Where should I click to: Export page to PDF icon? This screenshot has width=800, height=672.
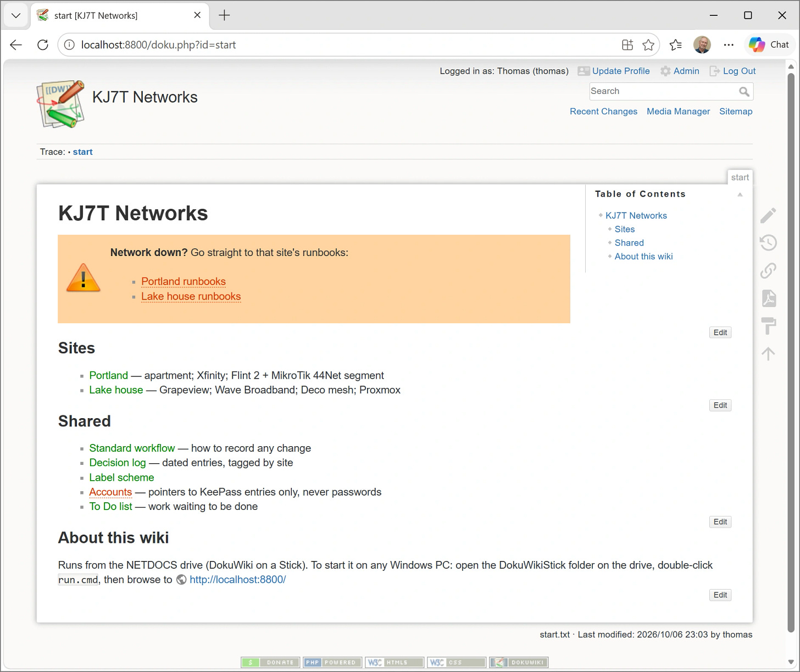point(769,298)
